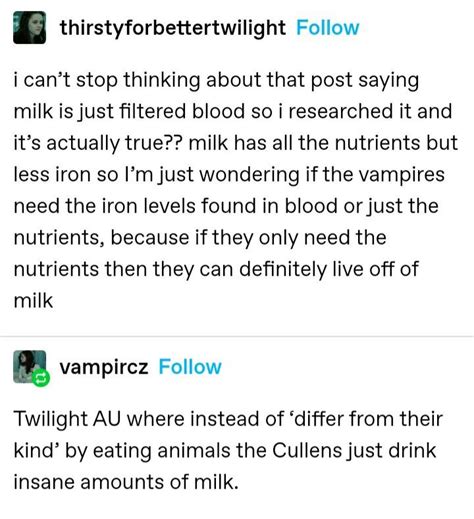
Task: Open the thirstyforbettertwilight blog name
Action: pyautogui.click(x=173, y=28)
